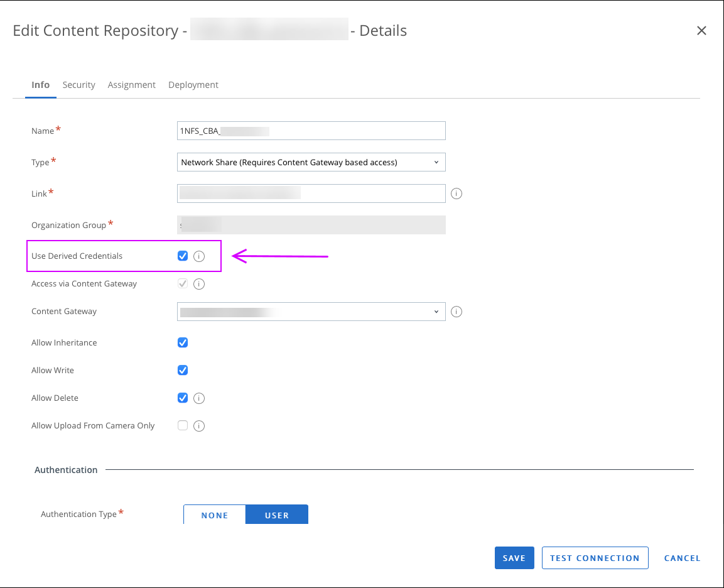Show info for Allow Upload From Camera Only
Image resolution: width=724 pixels, height=588 pixels.
pos(199,426)
